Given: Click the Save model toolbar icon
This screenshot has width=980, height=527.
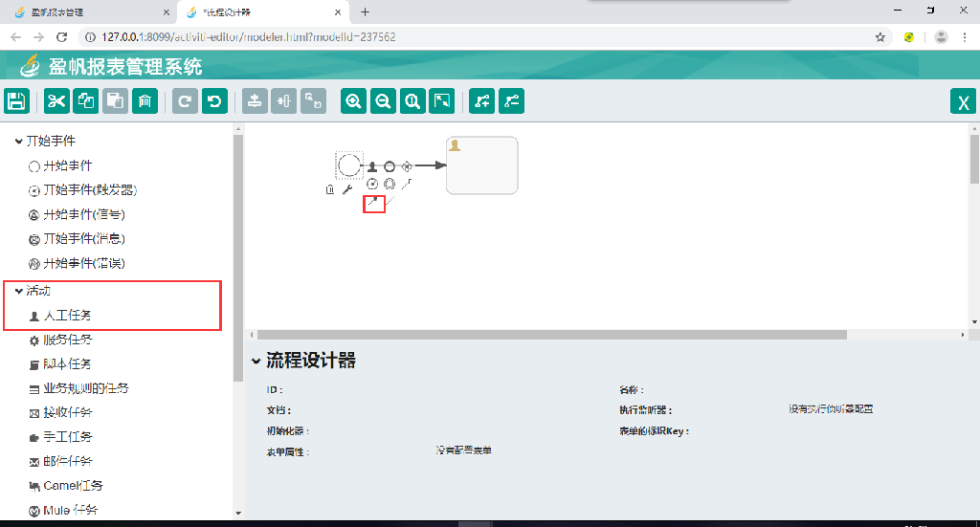Looking at the screenshot, I should tap(17, 101).
